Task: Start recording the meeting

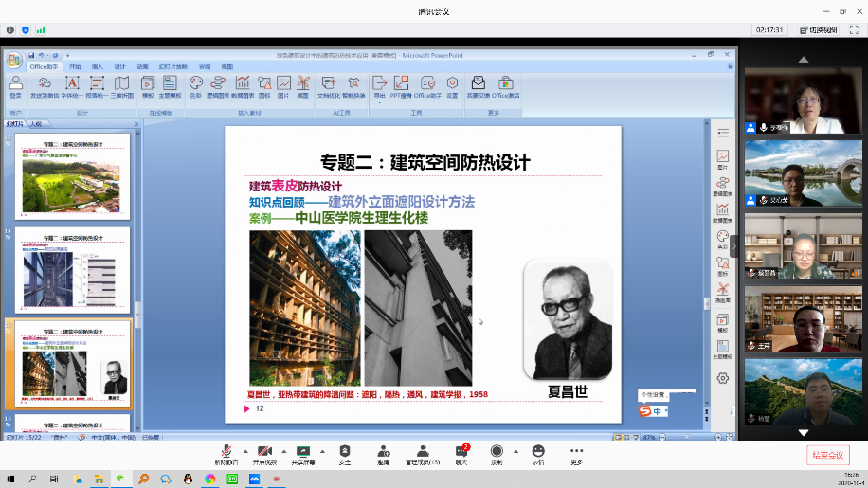Action: point(497,453)
